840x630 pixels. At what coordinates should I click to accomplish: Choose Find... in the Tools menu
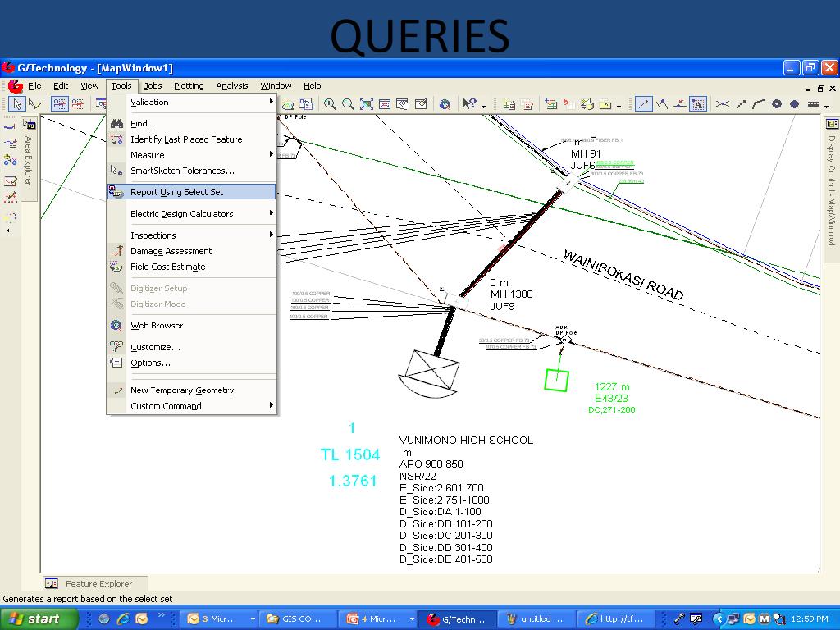coord(192,124)
